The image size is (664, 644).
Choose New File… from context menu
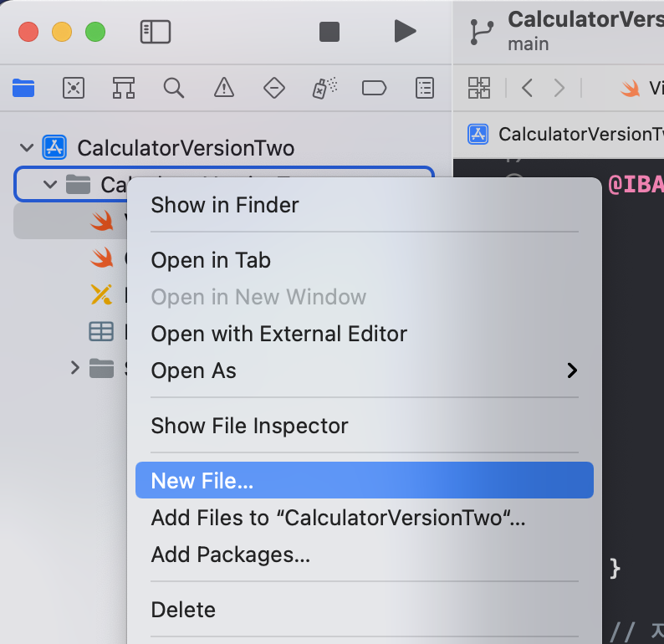coord(364,480)
